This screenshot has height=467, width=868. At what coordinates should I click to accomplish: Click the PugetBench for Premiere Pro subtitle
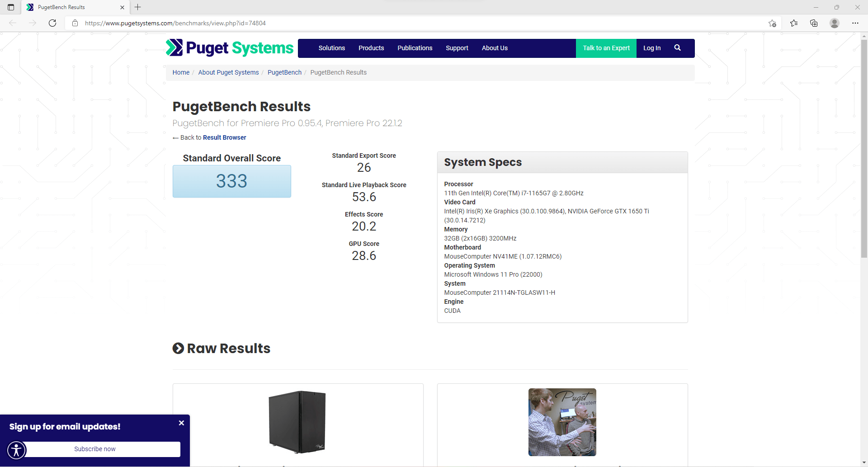(x=287, y=123)
